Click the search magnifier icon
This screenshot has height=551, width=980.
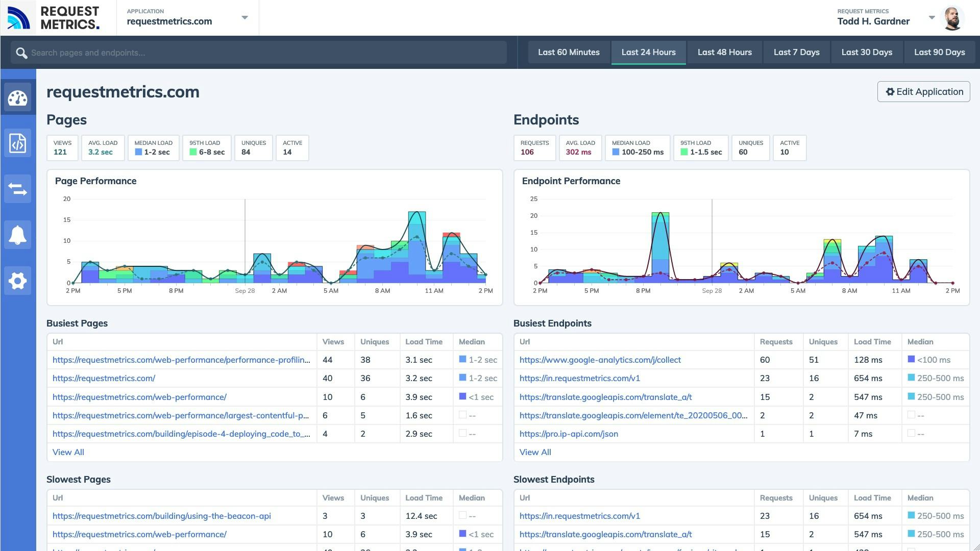(x=21, y=52)
